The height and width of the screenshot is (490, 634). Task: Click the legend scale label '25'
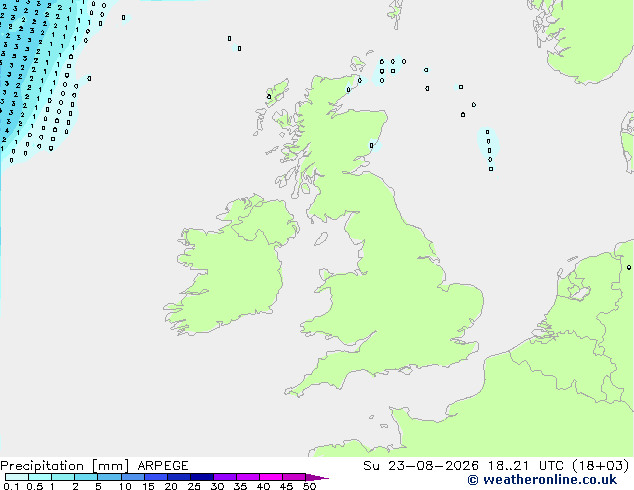(194, 486)
